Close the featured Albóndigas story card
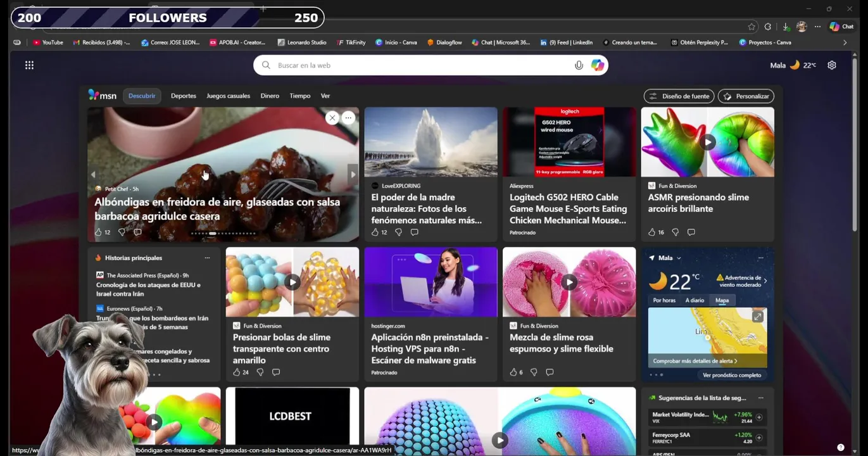Viewport: 868px width, 456px height. [x=332, y=118]
